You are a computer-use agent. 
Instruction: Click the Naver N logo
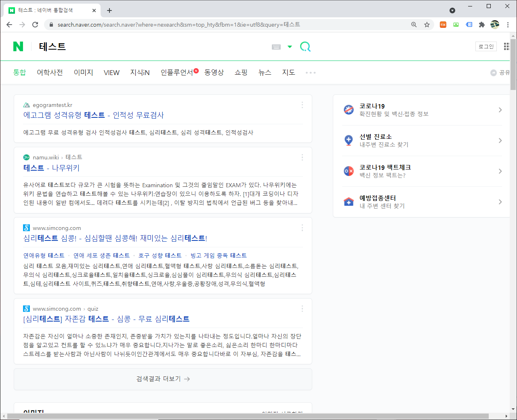tap(18, 46)
